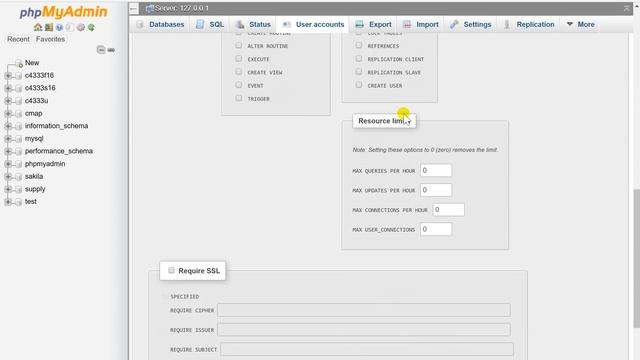Enable the ALTER ROUTINE privilege checkbox
The image size is (640, 360).
[239, 46]
